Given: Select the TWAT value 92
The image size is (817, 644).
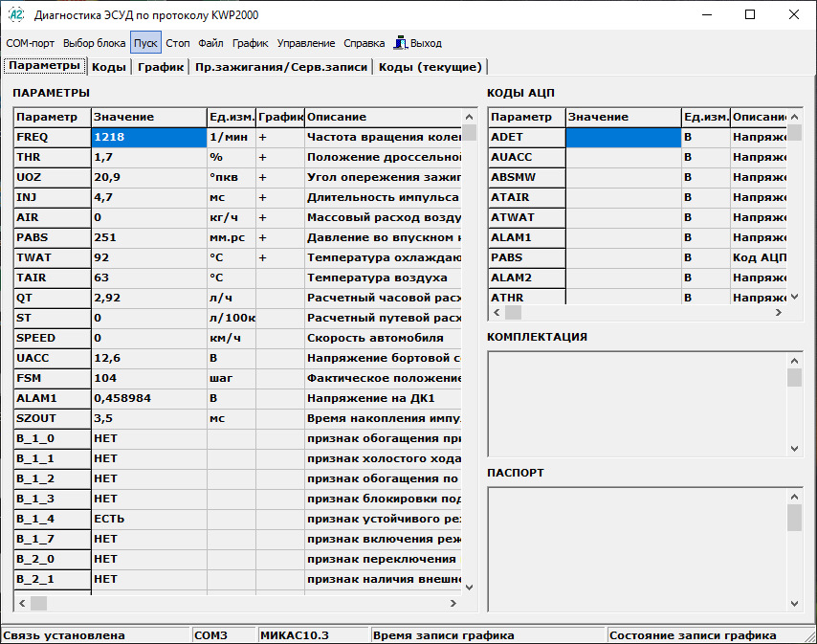Looking at the screenshot, I should click(149, 257).
